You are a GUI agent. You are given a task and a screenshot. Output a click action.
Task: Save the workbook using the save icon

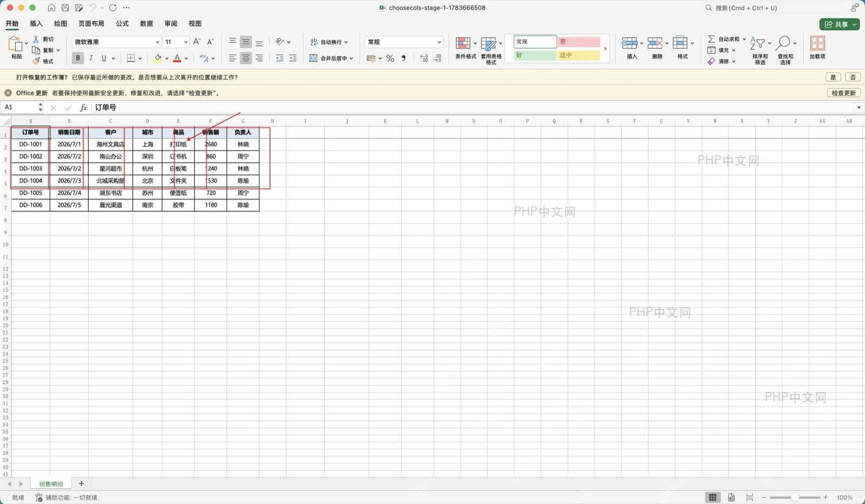point(65,8)
